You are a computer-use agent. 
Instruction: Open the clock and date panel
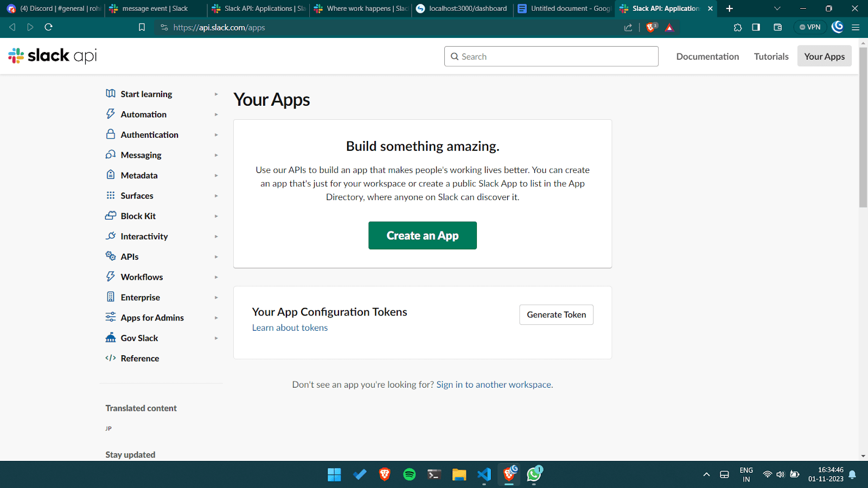click(x=826, y=474)
